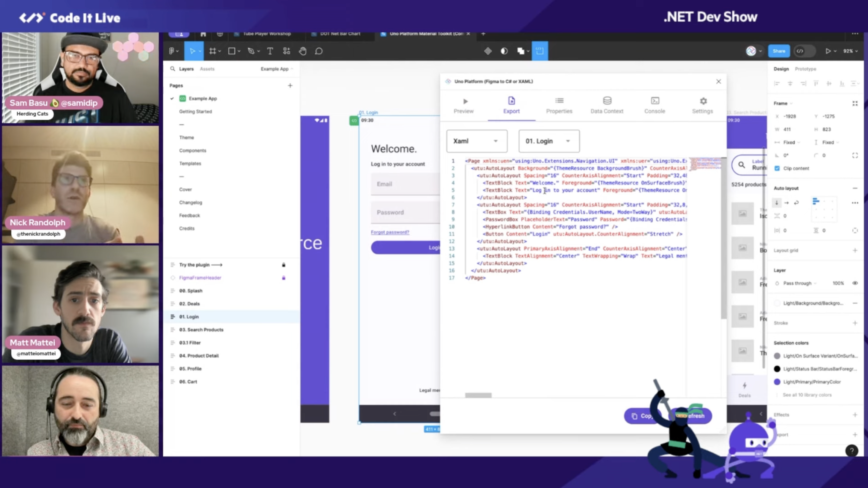The height and width of the screenshot is (488, 868).
Task: Click See all 10 library colors
Action: click(x=807, y=395)
